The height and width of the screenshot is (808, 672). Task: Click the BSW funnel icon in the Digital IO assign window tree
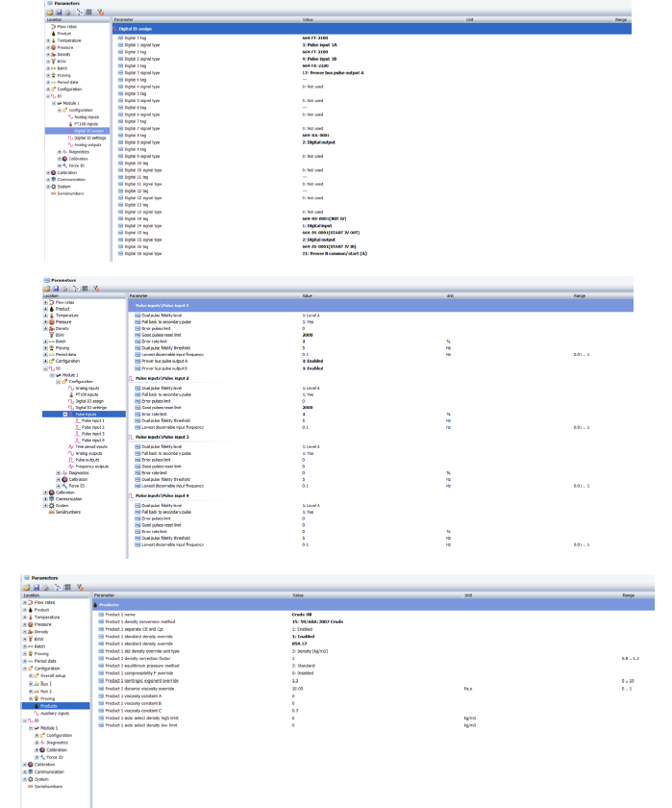click(53, 62)
